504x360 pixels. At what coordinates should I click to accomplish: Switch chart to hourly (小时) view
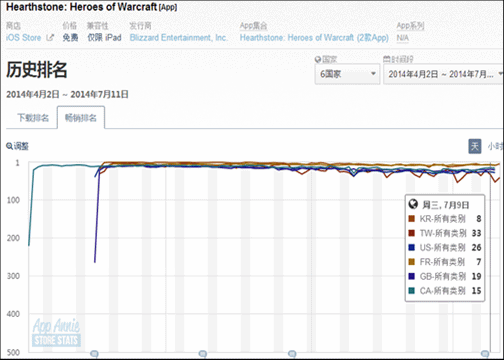tap(495, 146)
